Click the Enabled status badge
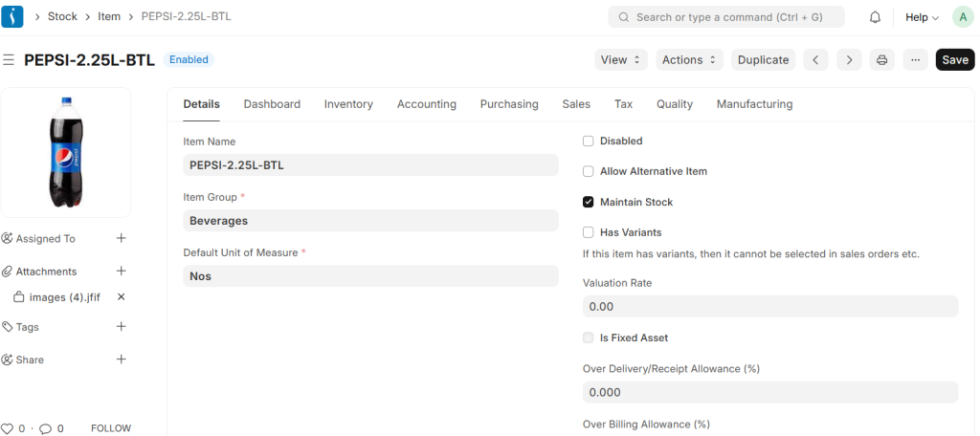The image size is (980, 436). click(189, 60)
